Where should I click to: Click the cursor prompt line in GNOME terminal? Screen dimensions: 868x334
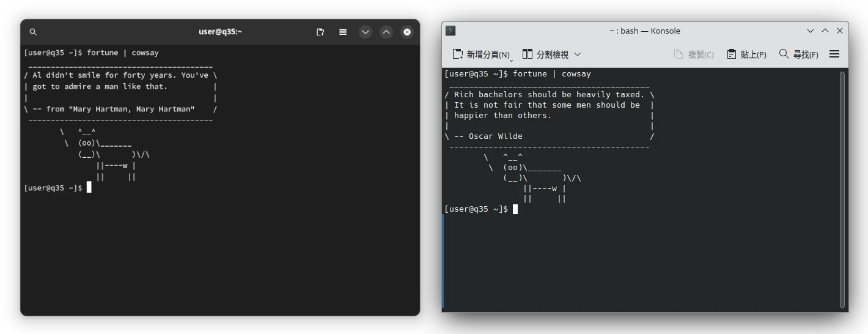57,188
